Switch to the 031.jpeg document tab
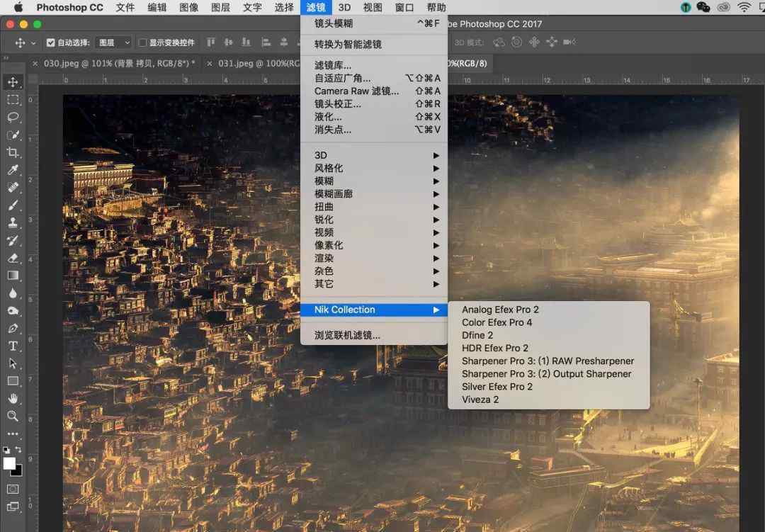Image resolution: width=765 pixels, height=532 pixels. tap(259, 63)
